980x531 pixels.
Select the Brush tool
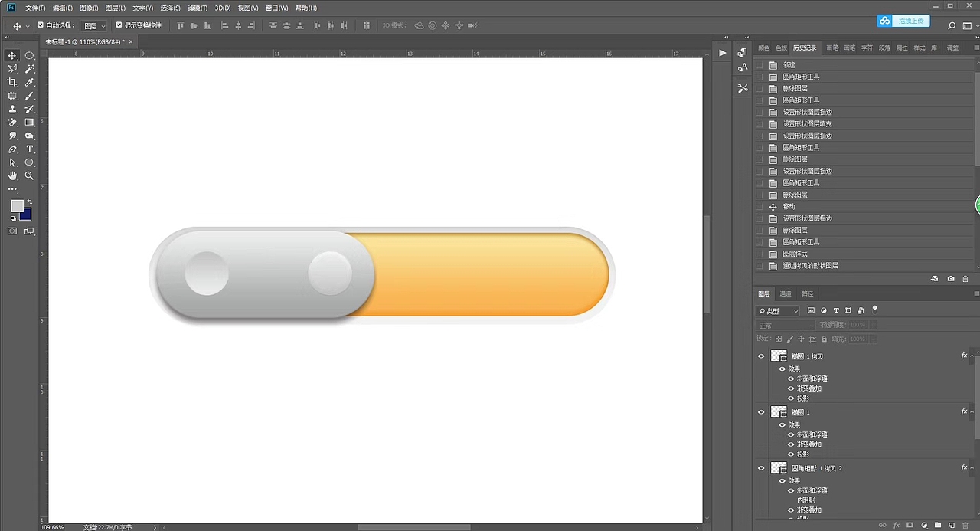point(29,96)
